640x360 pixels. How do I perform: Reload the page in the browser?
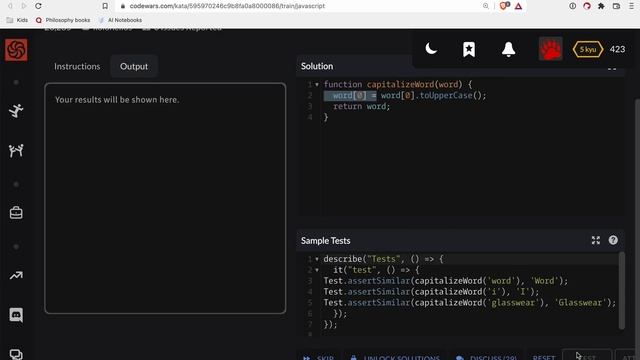(38, 6)
